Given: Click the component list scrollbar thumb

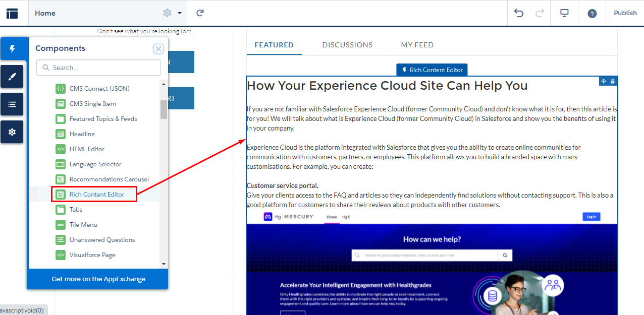Looking at the screenshot, I should point(164,109).
